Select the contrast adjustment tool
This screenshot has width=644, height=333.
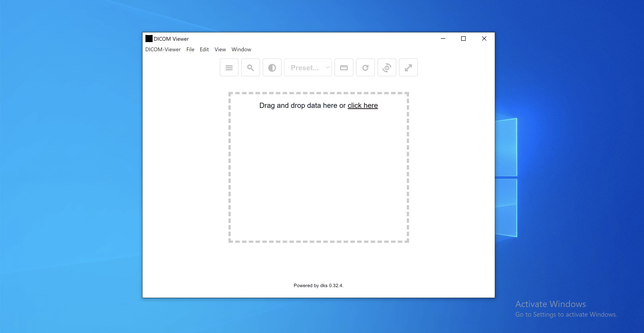272,67
